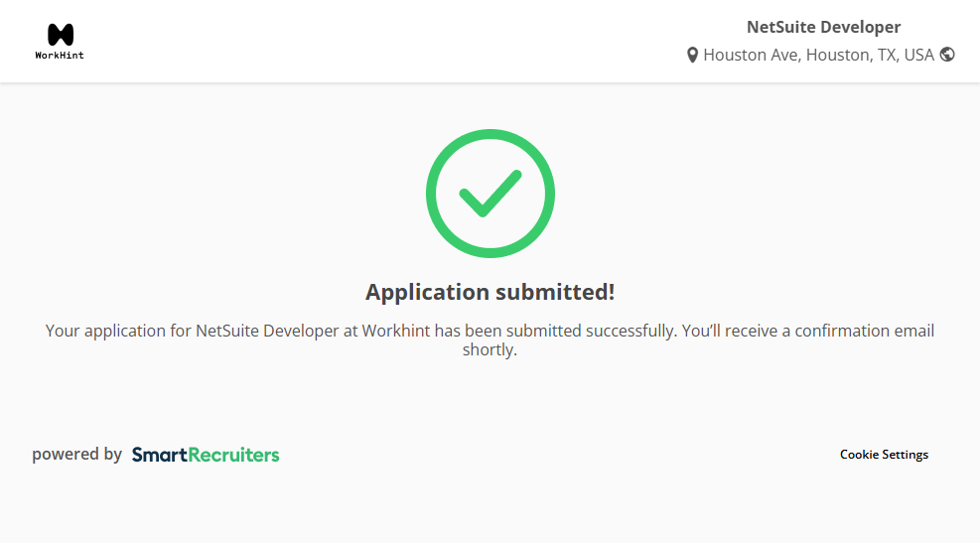Image resolution: width=980 pixels, height=543 pixels.
Task: Click the green checkmark success icon
Action: [x=490, y=193]
